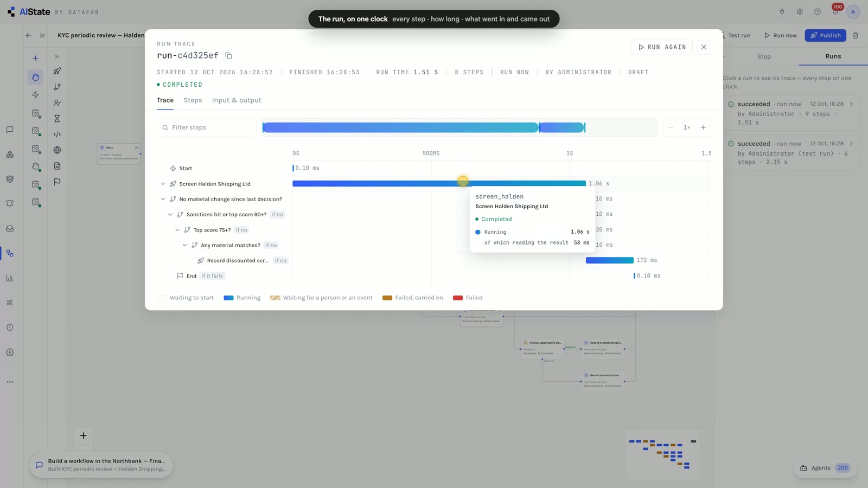
Task: Open the Input & output tab
Action: tap(237, 100)
